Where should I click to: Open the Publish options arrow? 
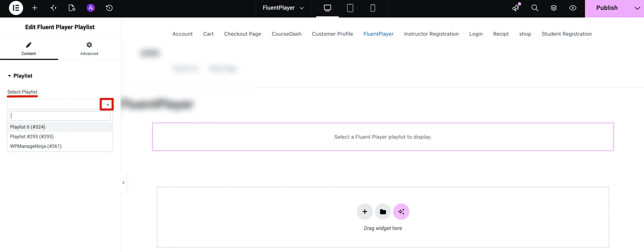pos(637,8)
